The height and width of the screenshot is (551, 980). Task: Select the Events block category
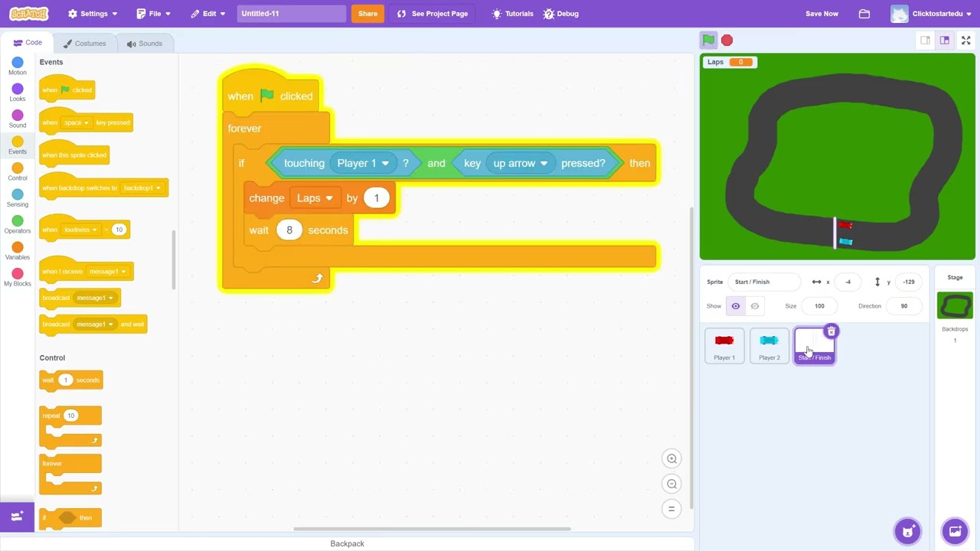point(18,146)
